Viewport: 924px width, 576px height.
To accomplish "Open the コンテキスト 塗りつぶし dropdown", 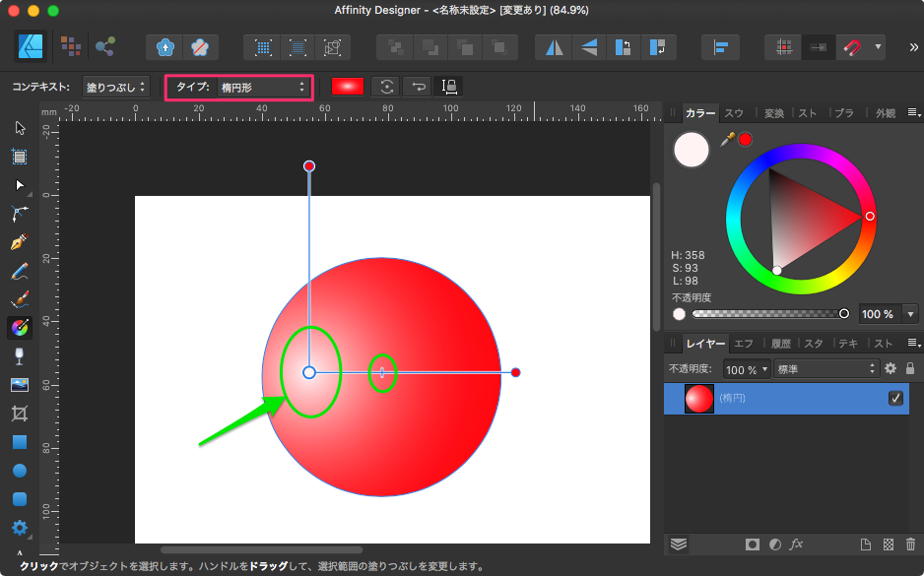I will pyautogui.click(x=116, y=88).
